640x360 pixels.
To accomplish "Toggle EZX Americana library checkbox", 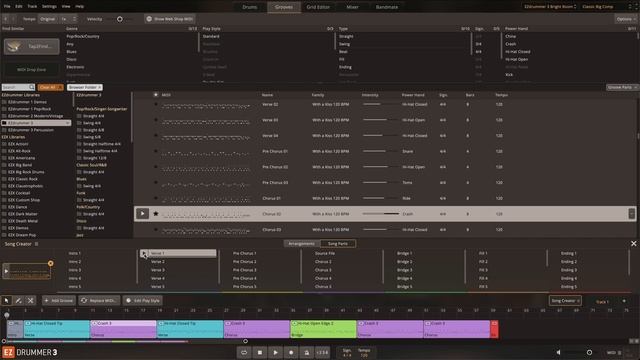I will coord(4,158).
